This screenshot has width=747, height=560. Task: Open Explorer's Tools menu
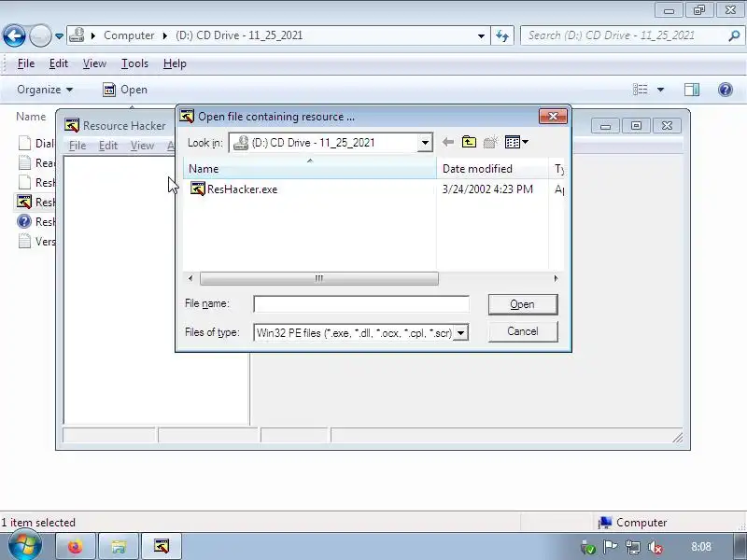(134, 63)
